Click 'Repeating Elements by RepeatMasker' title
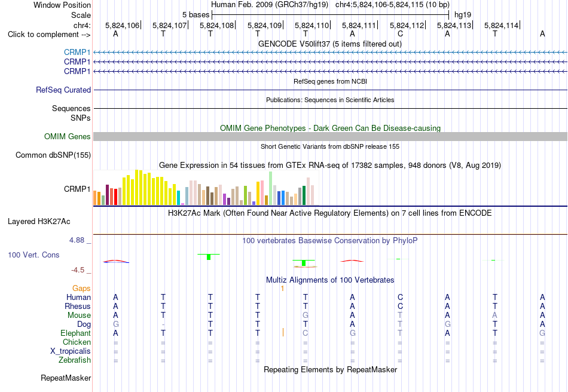The height and width of the screenshot is (392, 568). (x=331, y=369)
